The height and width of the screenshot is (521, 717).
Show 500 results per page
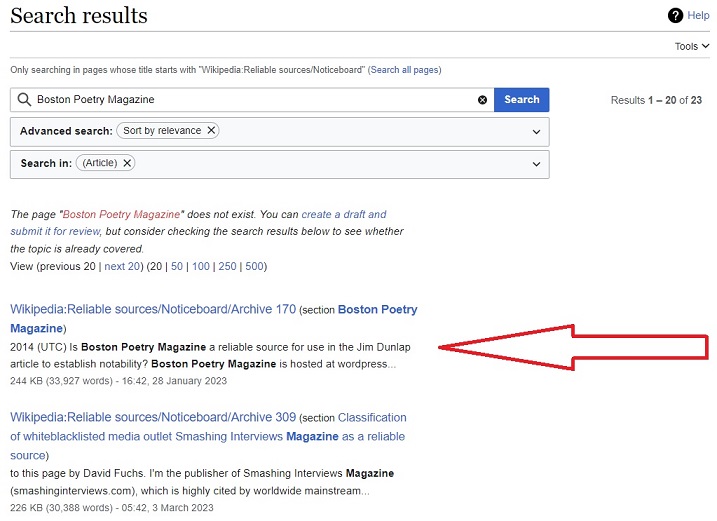[254, 266]
